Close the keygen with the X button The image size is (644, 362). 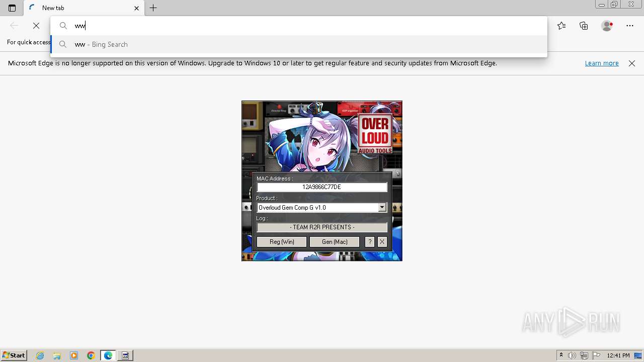(382, 242)
